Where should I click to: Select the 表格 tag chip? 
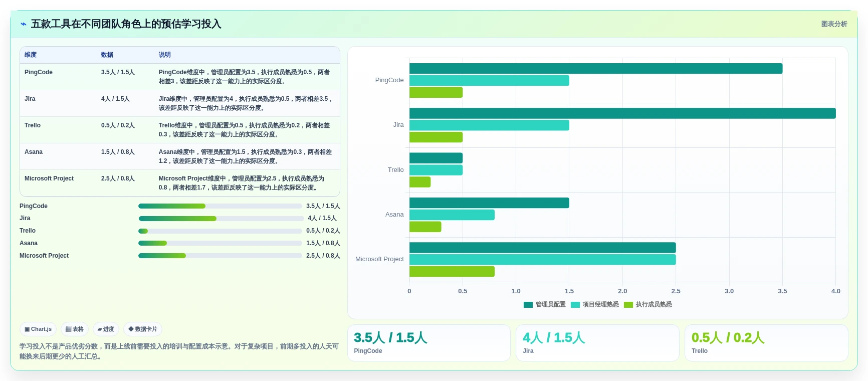pos(75,329)
